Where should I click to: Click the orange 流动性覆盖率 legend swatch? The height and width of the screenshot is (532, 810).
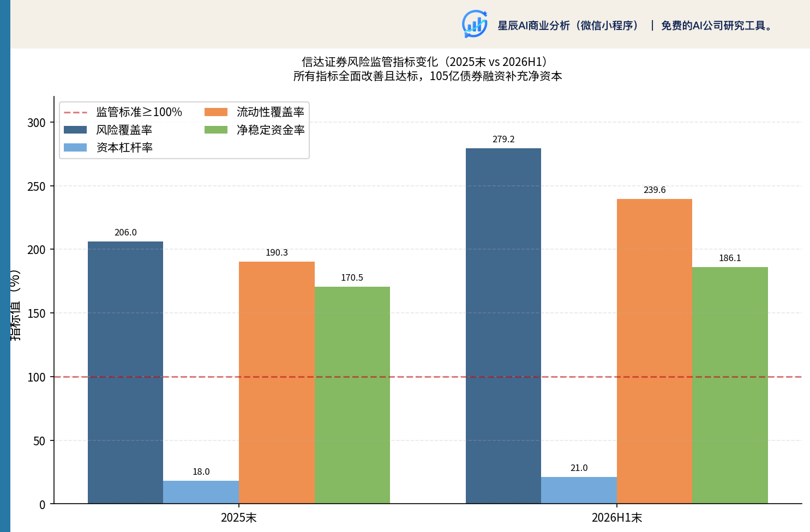pyautogui.click(x=216, y=112)
